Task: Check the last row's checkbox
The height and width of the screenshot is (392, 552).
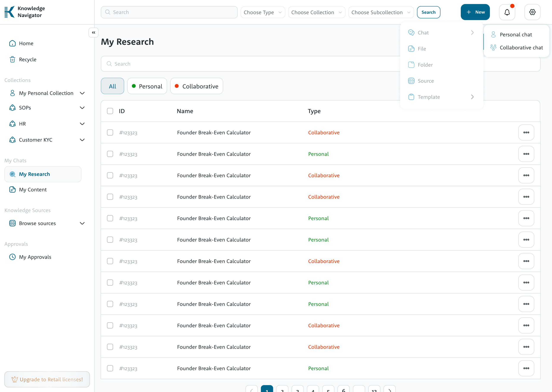Action: pos(110,368)
